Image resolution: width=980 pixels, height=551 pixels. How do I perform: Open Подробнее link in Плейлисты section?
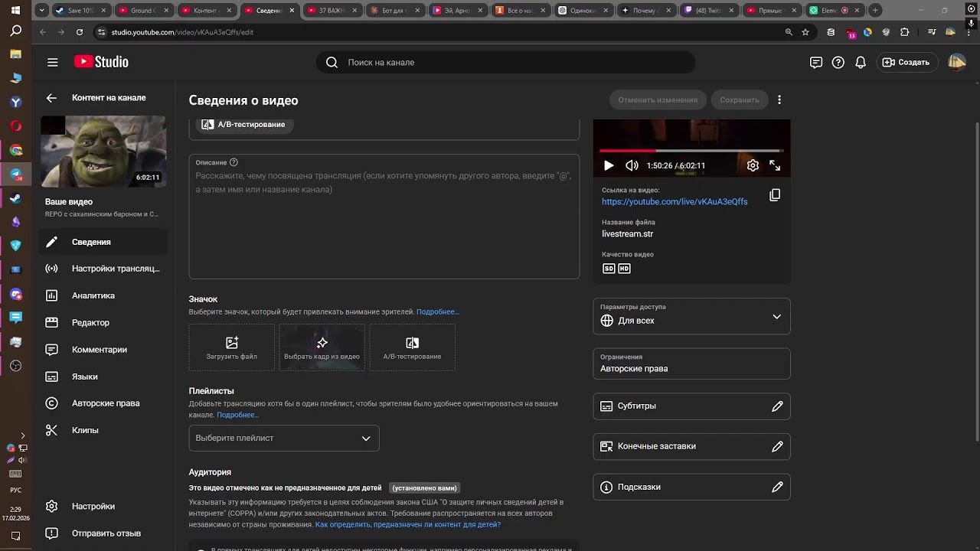(x=238, y=415)
